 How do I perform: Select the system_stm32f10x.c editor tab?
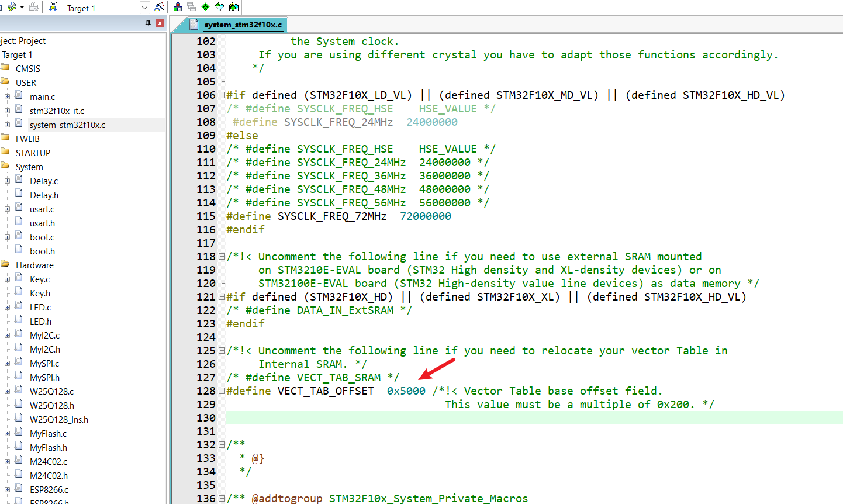(242, 25)
